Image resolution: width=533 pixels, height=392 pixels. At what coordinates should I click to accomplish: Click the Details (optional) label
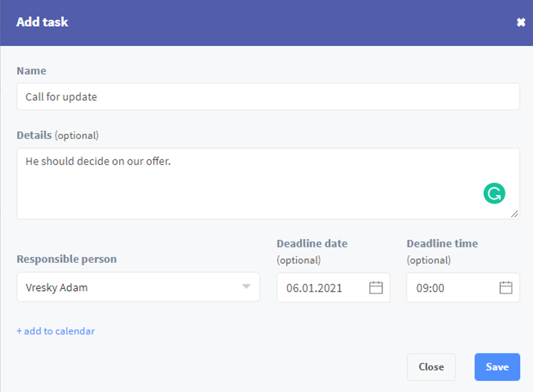(58, 136)
